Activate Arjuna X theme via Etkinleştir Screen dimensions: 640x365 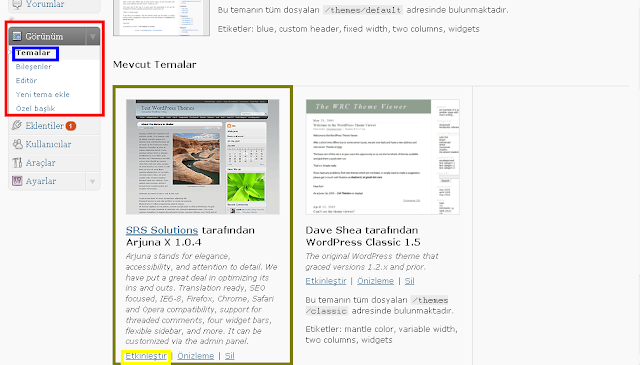point(146,356)
